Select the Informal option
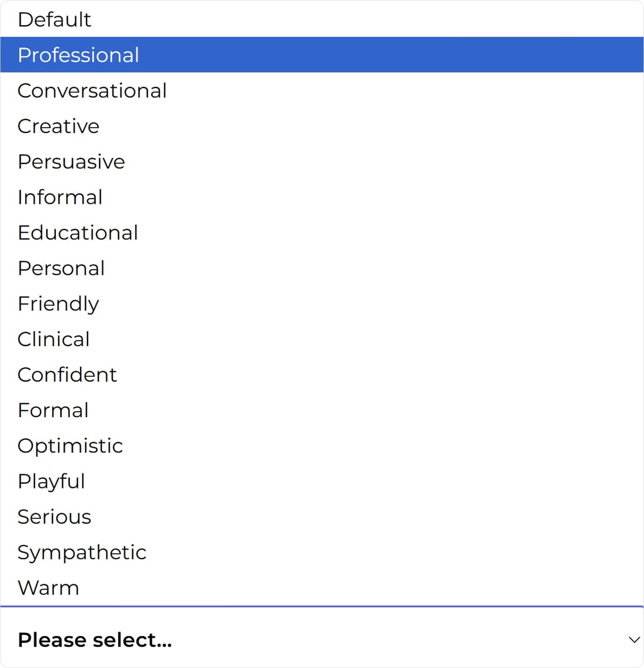 coord(60,197)
